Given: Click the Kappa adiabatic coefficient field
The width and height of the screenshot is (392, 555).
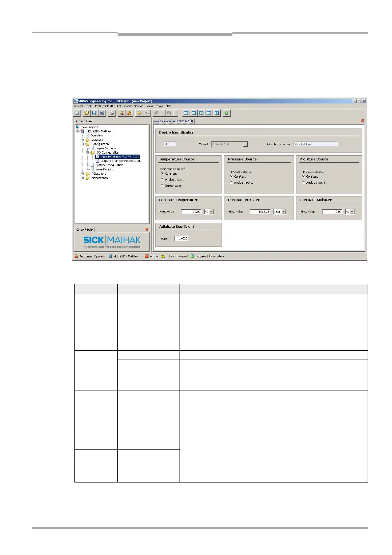Looking at the screenshot, I should pos(182,238).
